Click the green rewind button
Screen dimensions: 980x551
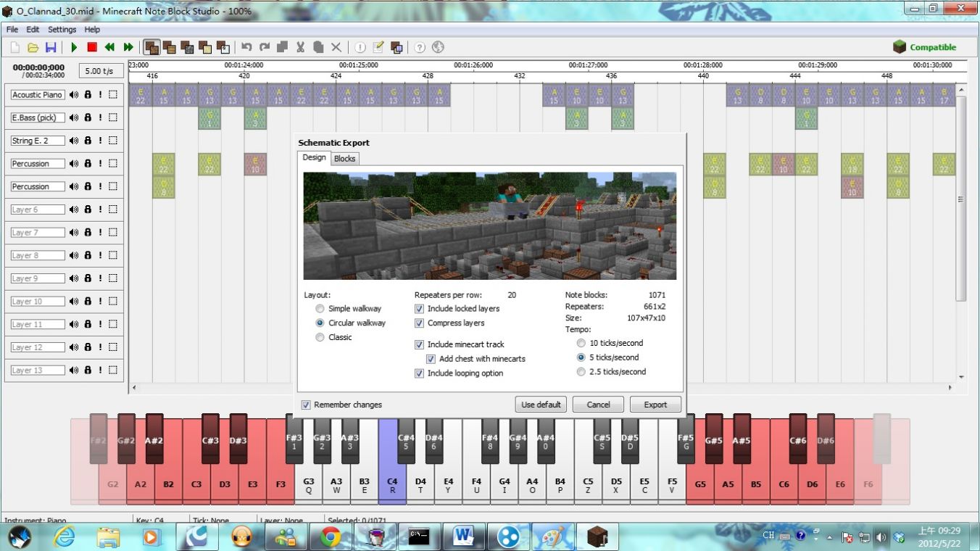[109, 47]
